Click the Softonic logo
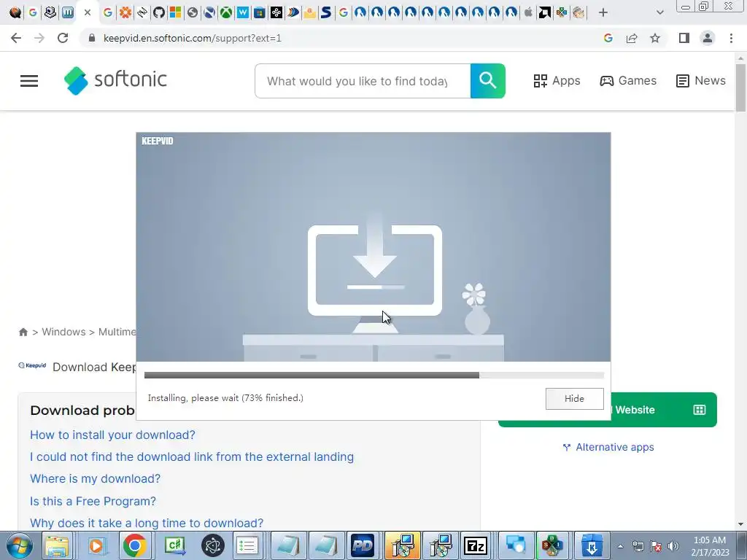Viewport: 747px width, 560px height. [115, 80]
